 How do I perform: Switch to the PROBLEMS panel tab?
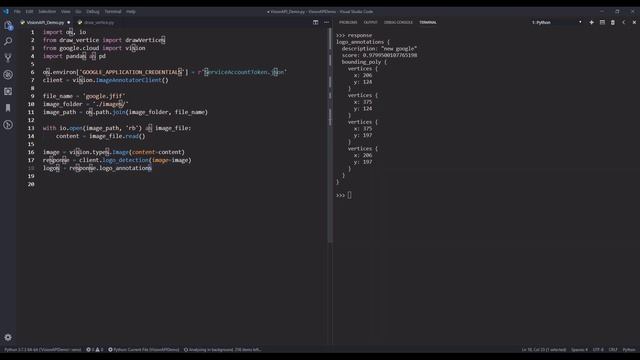pos(348,22)
